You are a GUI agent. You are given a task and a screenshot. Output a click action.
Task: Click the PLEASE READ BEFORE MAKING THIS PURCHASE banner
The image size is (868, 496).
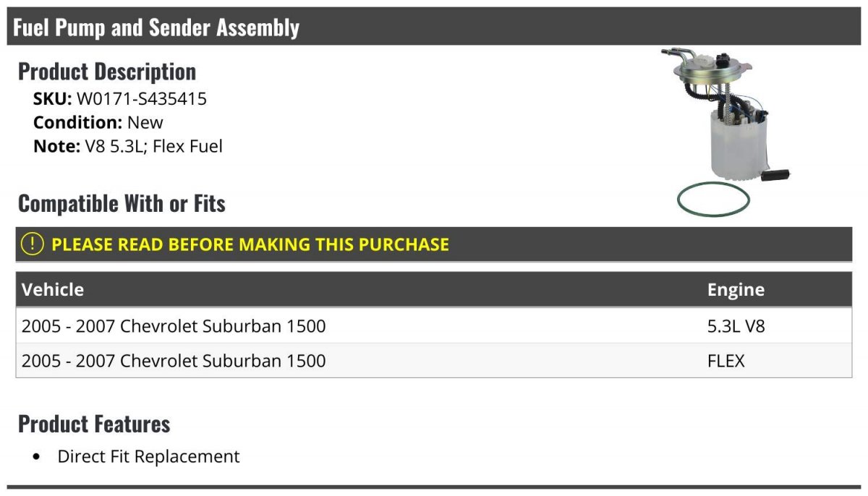[250, 244]
